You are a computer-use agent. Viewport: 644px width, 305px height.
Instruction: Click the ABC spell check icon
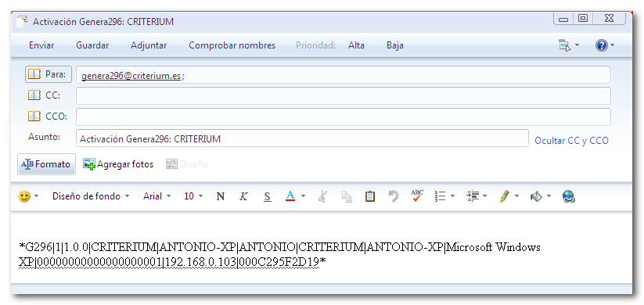point(417,196)
